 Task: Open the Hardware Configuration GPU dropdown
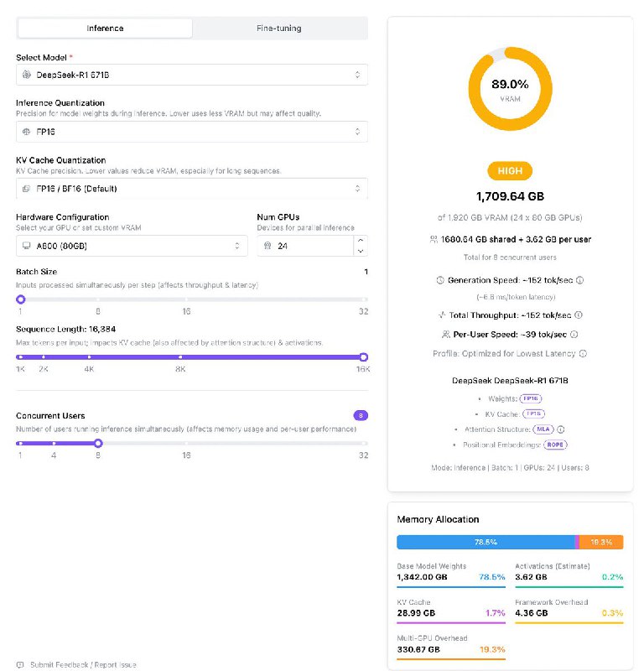click(131, 246)
